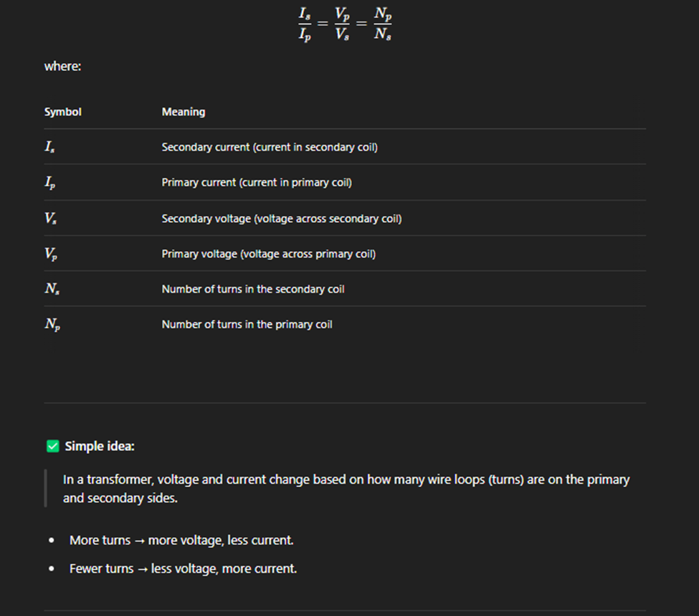Click the Is symbol in the table
Viewport: 699px width, 616px height.
(50, 148)
